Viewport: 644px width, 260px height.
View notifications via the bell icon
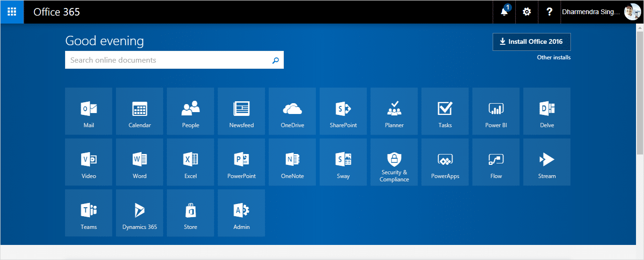click(x=504, y=12)
